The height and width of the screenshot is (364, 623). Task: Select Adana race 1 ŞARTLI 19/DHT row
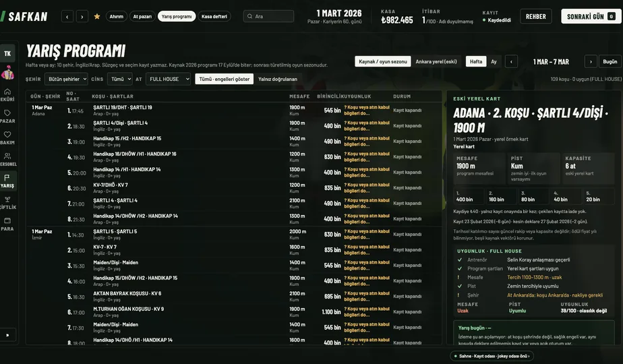click(234, 111)
